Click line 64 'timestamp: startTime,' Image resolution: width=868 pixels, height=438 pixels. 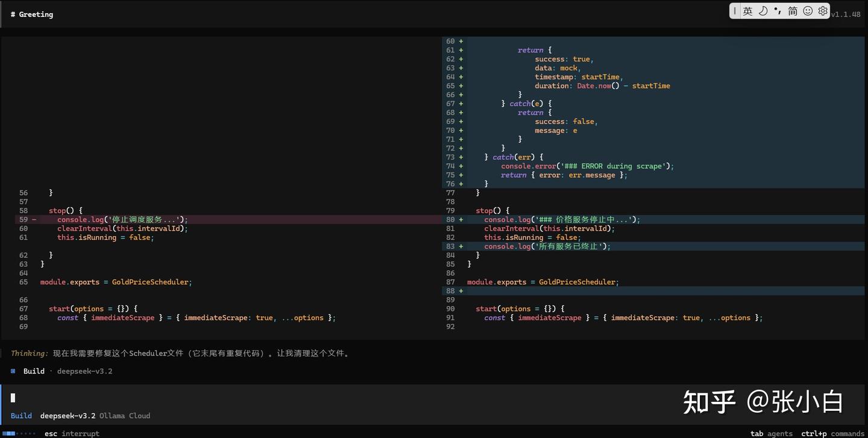pos(579,77)
